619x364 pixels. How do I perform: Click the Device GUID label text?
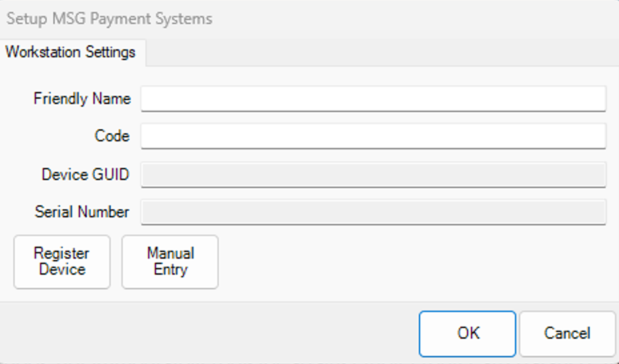point(85,175)
